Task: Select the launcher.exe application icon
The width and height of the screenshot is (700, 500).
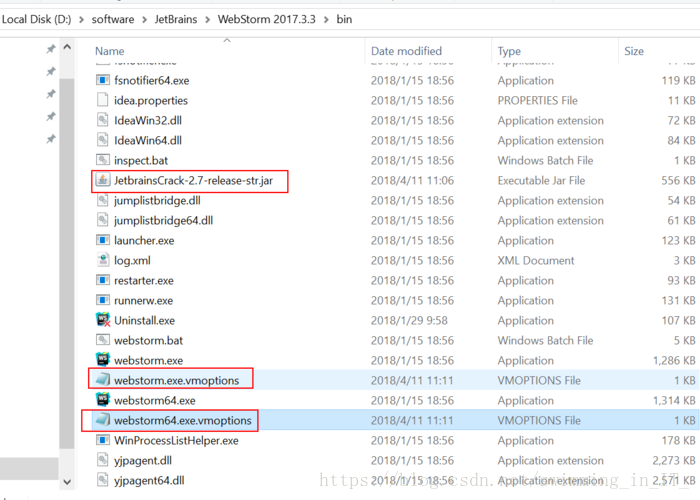Action: point(103,240)
